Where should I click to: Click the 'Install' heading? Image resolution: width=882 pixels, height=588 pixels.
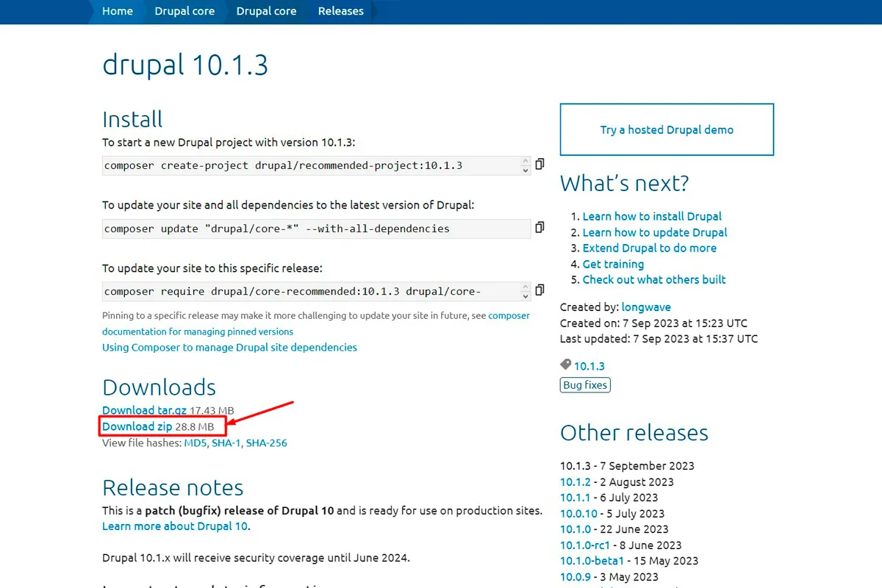click(x=132, y=119)
